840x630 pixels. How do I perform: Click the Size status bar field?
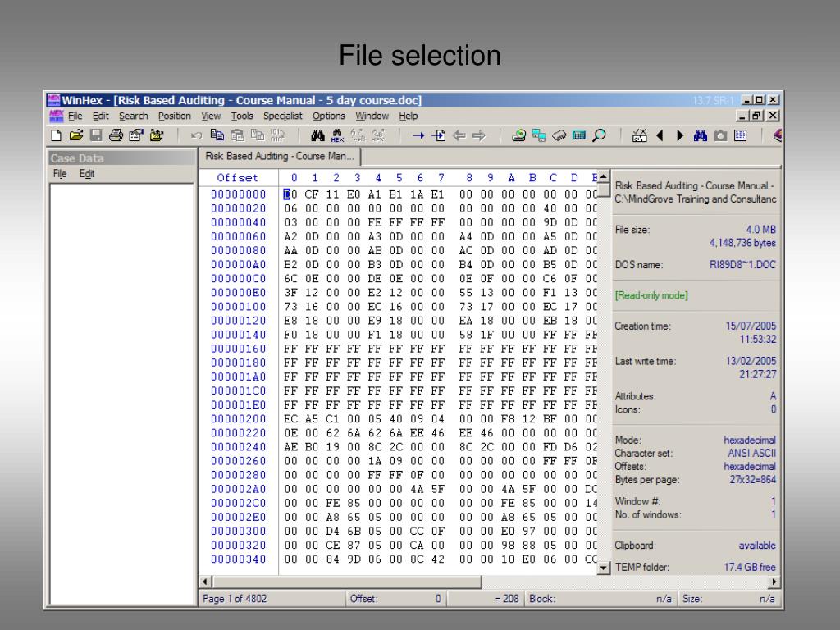click(x=729, y=599)
